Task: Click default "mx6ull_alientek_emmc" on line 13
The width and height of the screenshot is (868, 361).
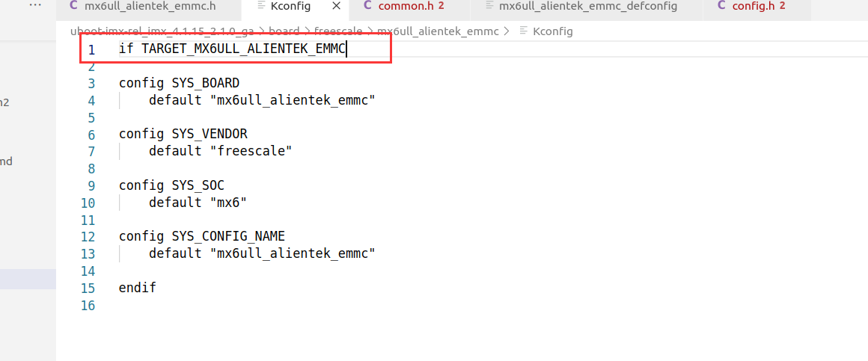Action: tap(262, 254)
